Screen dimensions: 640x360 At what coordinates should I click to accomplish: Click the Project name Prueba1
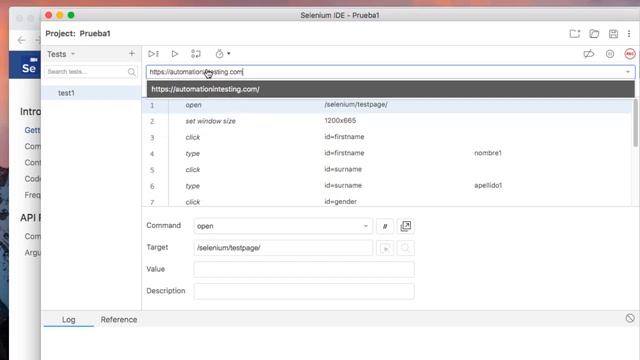pos(95,33)
